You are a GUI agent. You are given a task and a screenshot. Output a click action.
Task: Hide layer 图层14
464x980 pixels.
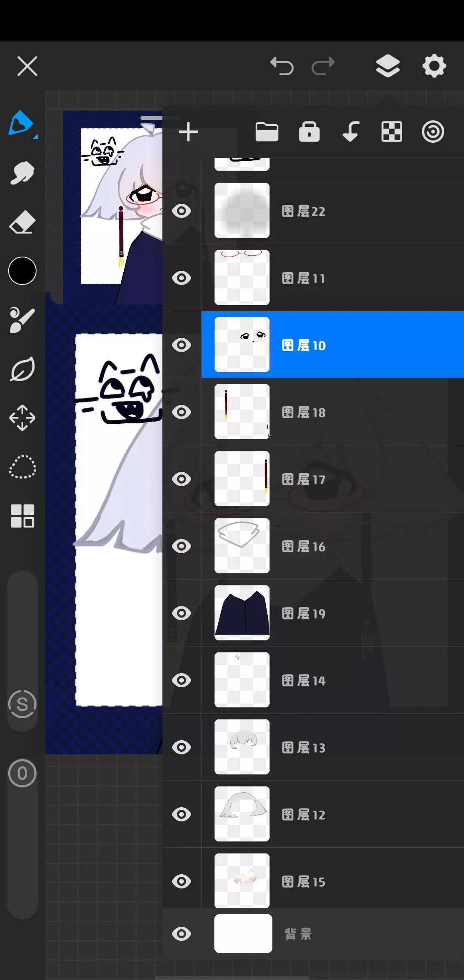coord(182,680)
